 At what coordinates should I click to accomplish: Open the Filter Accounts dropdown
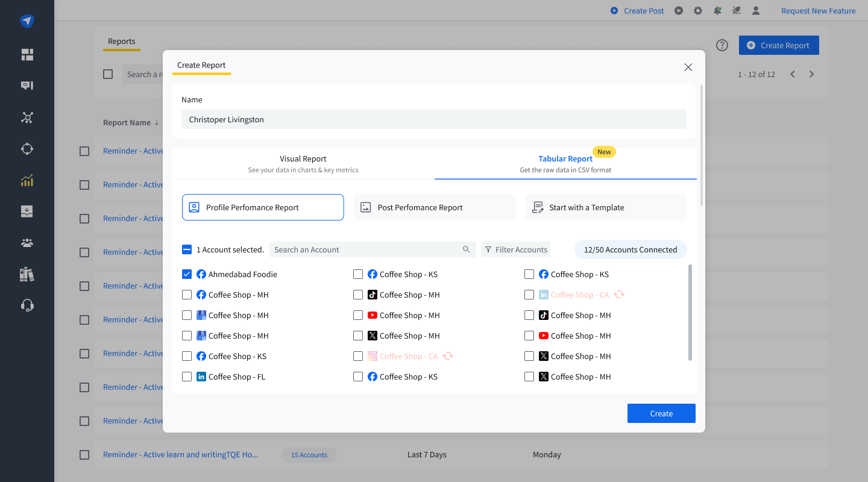[x=516, y=249]
